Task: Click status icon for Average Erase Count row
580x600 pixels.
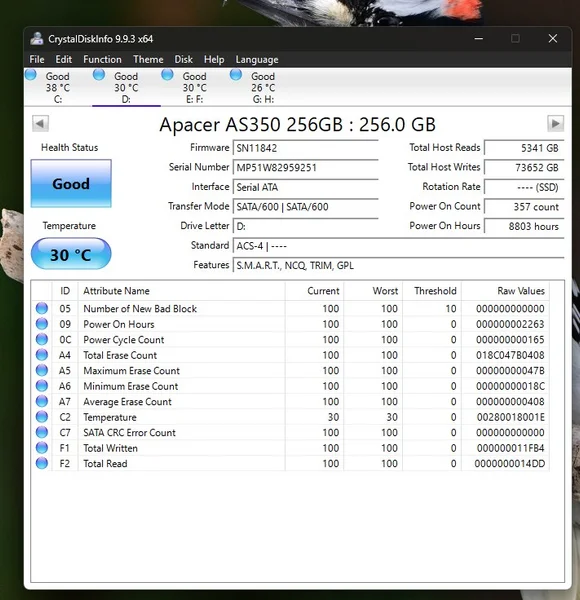Action: [42, 401]
